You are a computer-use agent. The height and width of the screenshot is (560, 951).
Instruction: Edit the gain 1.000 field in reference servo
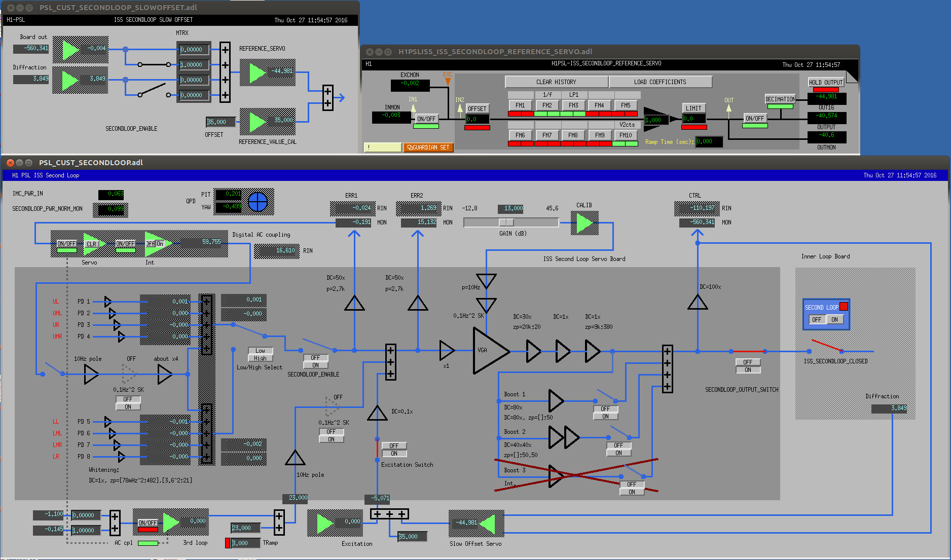[656, 120]
